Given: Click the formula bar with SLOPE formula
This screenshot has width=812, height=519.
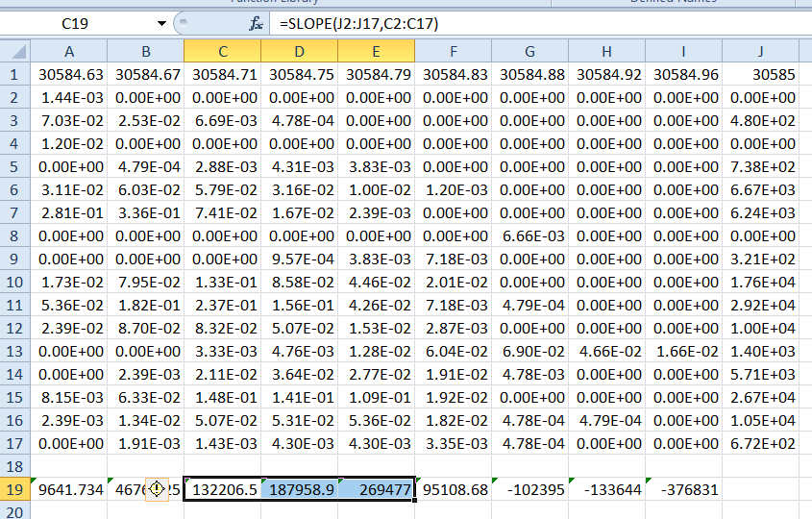Looking at the screenshot, I should pos(538,23).
